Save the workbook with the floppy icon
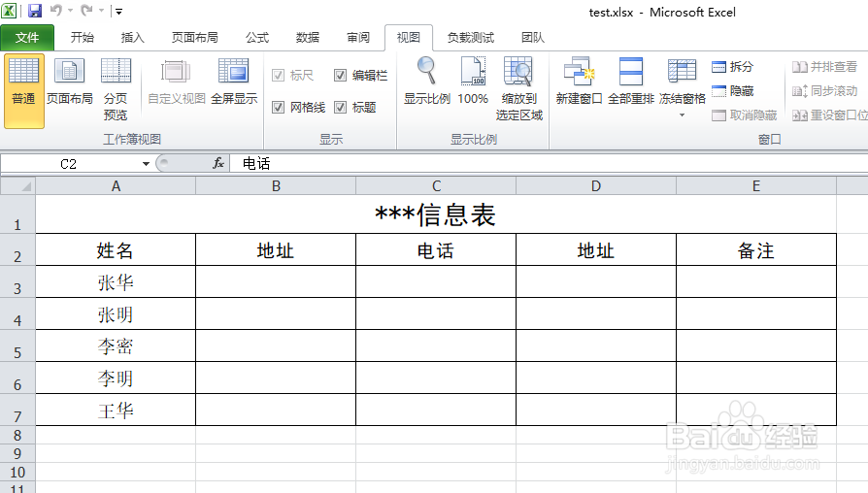Viewport: 868px width, 493px height. coord(35,11)
